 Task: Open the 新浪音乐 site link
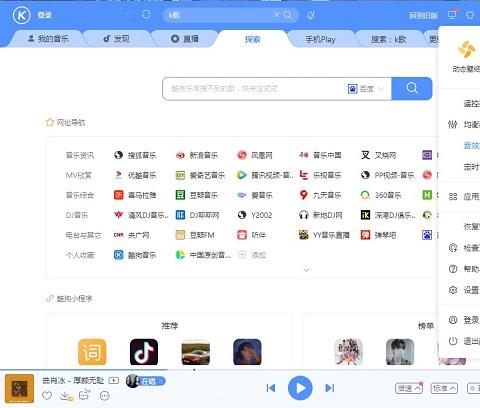(197, 155)
